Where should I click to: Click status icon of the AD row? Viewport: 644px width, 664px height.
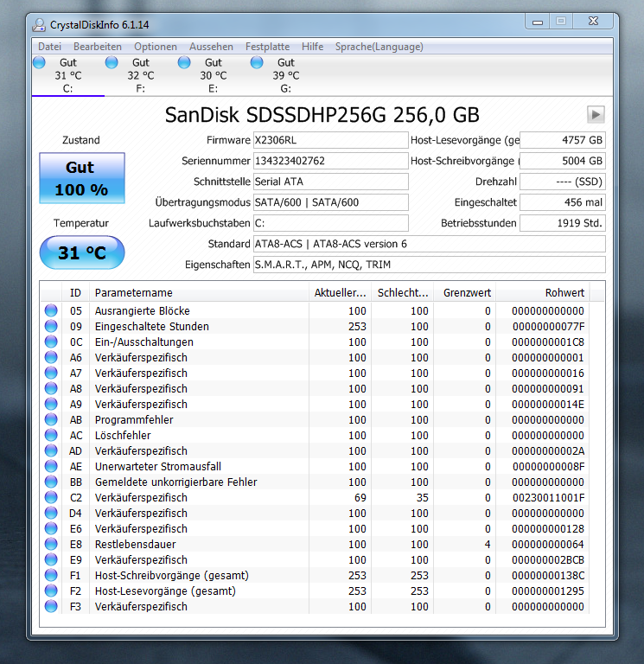(51, 451)
